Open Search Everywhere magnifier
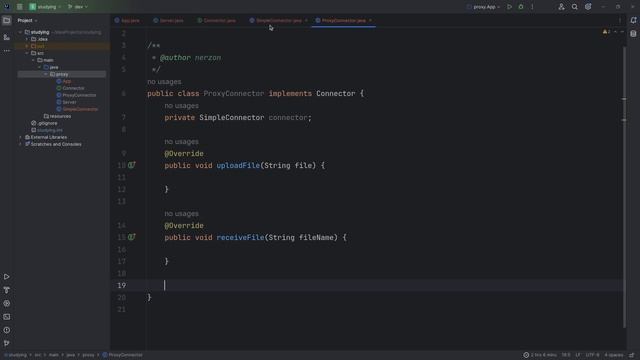This screenshot has height=360, width=640. pyautogui.click(x=575, y=7)
